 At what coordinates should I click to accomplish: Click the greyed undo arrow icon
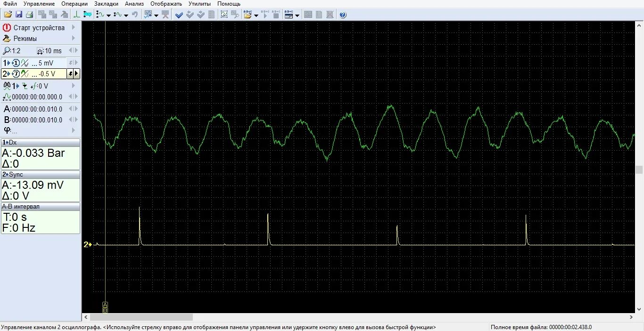135,15
